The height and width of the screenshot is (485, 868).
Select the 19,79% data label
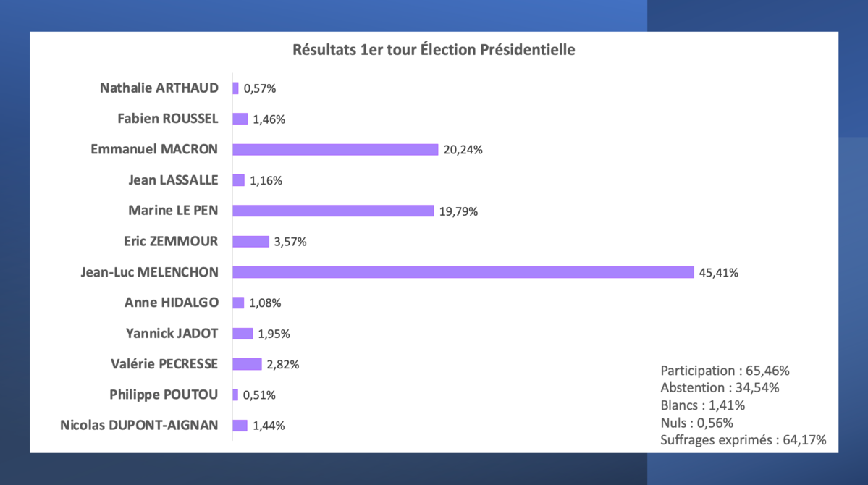[x=458, y=212]
